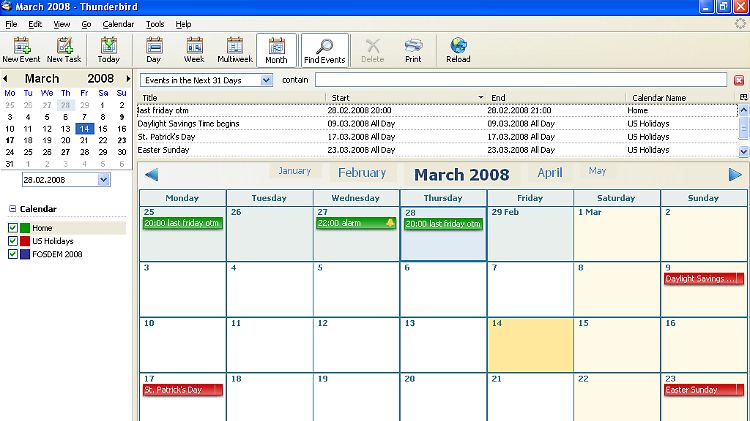Jump to Today in the calendar

109,50
